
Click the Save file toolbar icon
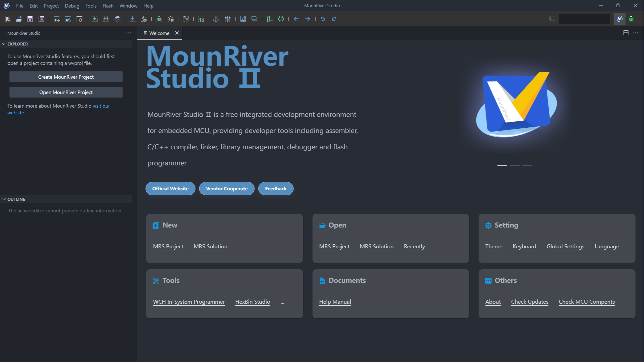pyautogui.click(x=30, y=19)
